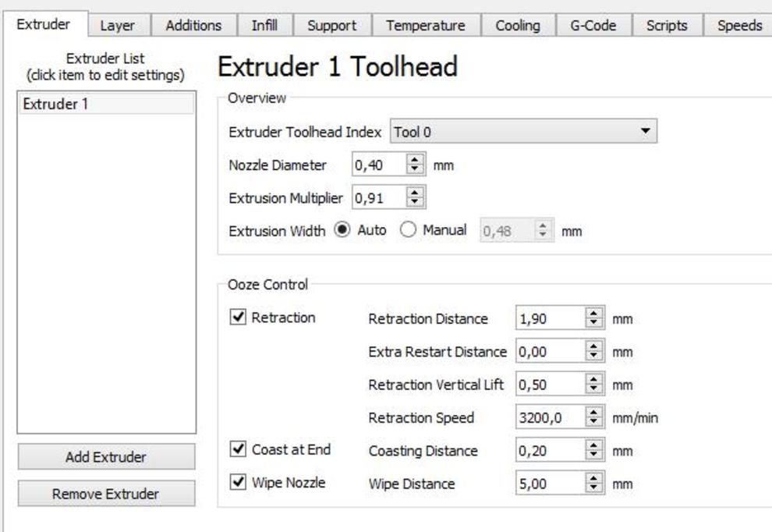
Task: Click the Retraction Distance value field
Action: pos(549,319)
